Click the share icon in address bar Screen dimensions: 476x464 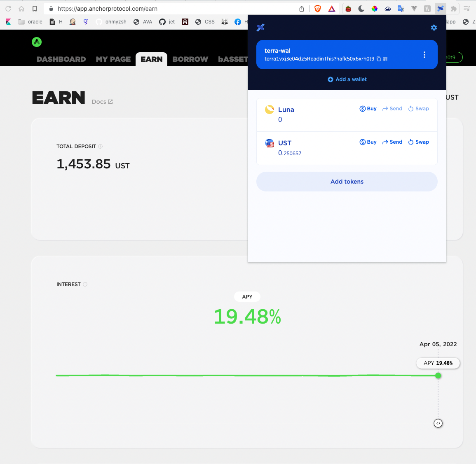point(301,9)
